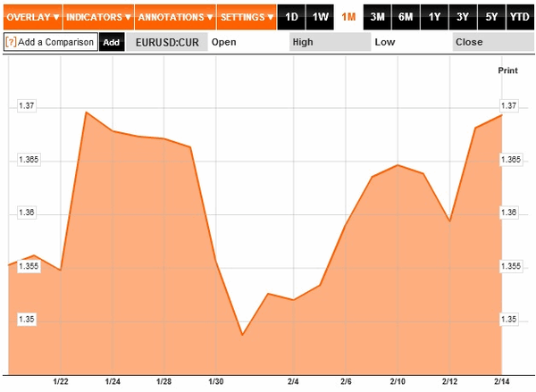This screenshot has width=536, height=392.
Task: Click the 2/12 date label
Action: coord(449,382)
